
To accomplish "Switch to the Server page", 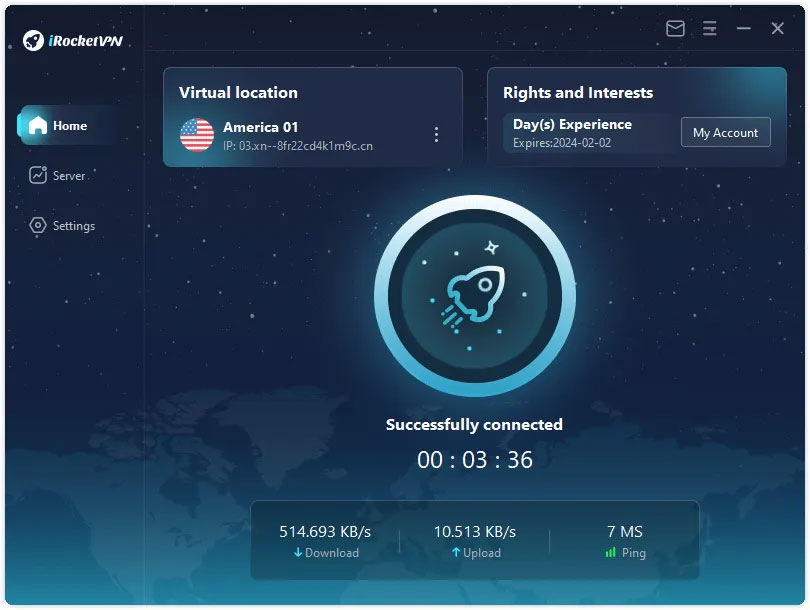I will coord(66,175).
